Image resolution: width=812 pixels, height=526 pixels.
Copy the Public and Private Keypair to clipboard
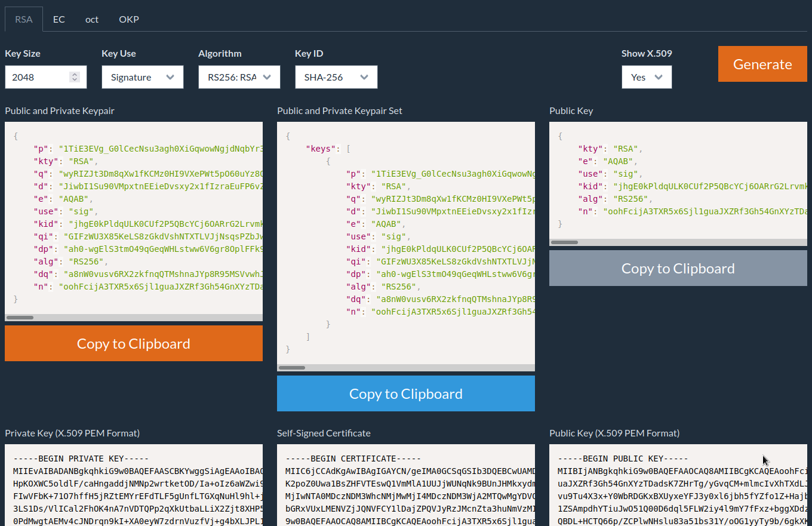(x=134, y=343)
